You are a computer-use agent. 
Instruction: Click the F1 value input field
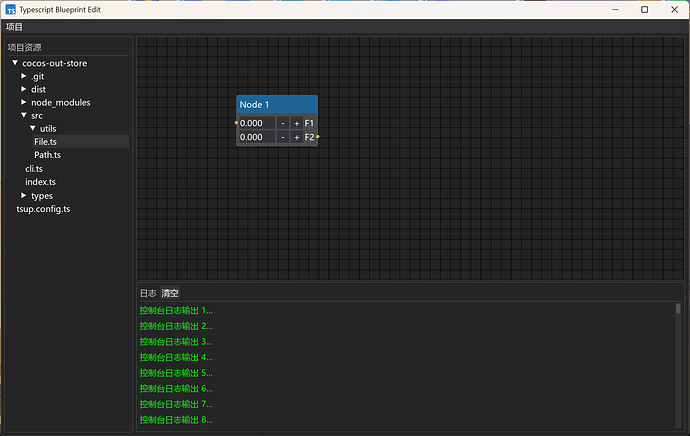click(x=257, y=123)
